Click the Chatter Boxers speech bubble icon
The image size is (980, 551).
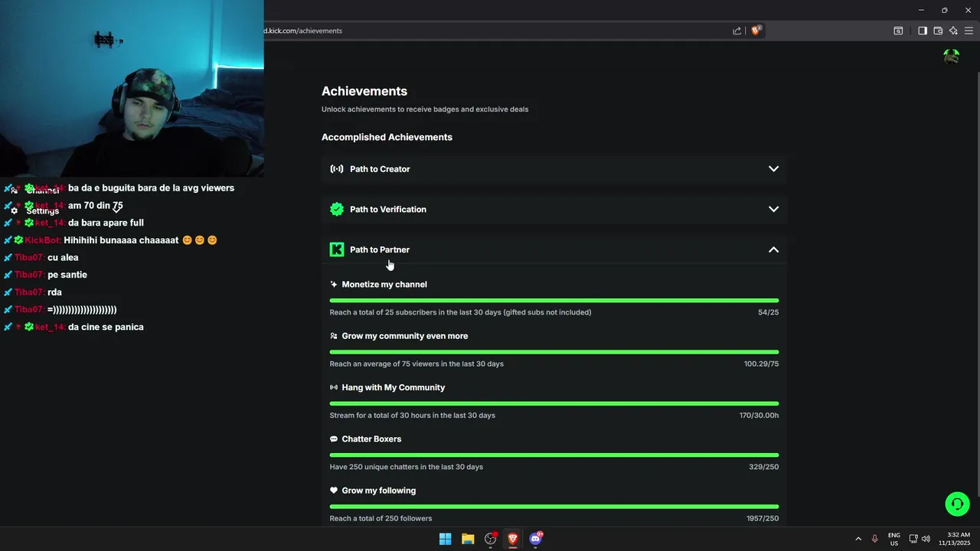pos(334,439)
